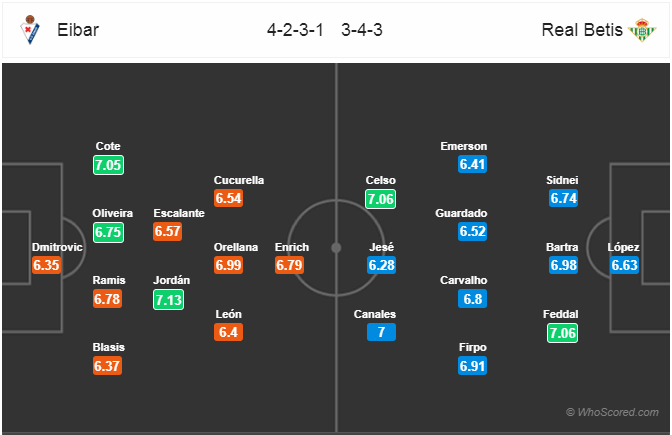The image size is (672, 435).
Task: Click Celso's green 7.06 rating badge
Action: click(381, 199)
